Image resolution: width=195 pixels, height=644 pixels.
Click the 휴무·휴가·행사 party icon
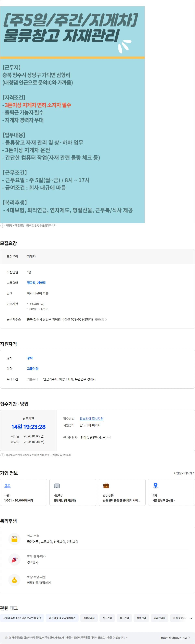14,559
